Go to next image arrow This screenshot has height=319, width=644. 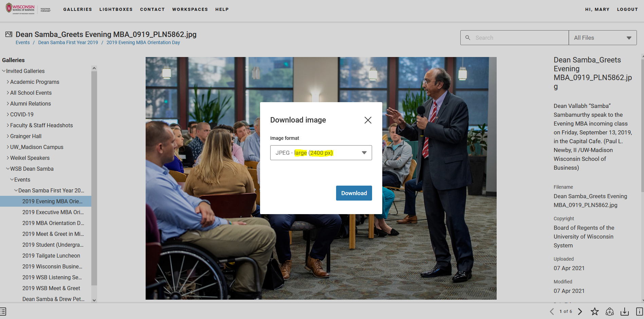[x=580, y=312]
